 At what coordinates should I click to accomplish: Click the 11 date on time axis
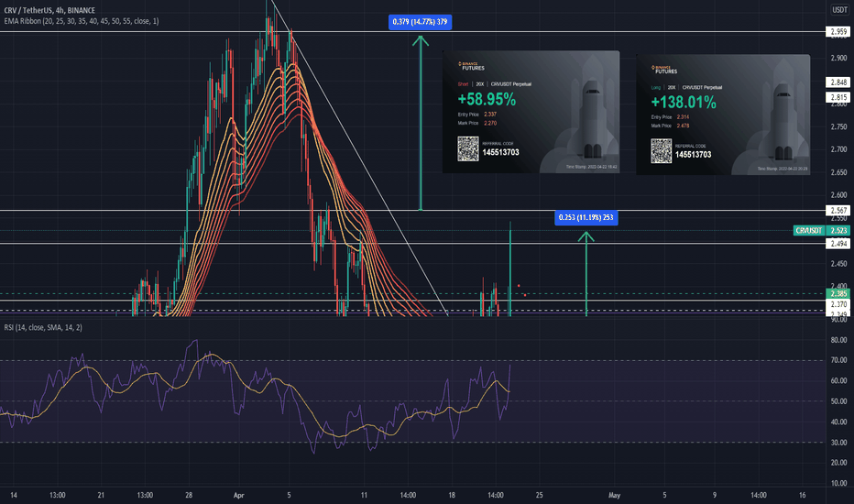tap(364, 495)
